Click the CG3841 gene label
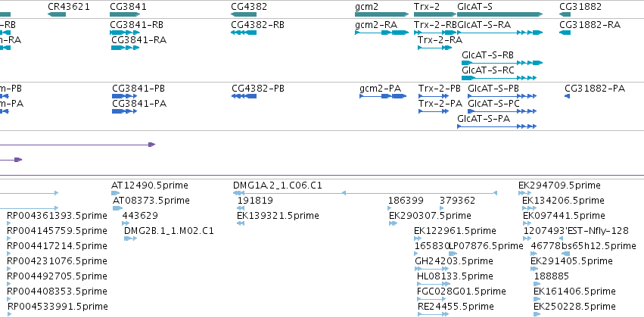644x318 pixels. pyautogui.click(x=128, y=7)
